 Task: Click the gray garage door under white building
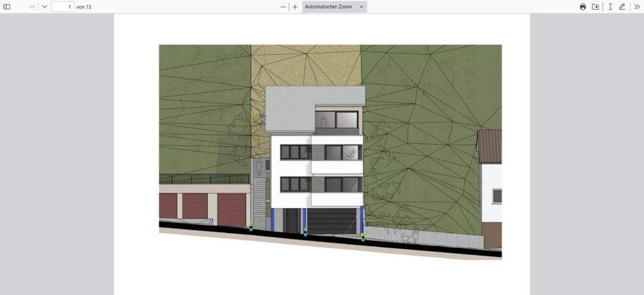pyautogui.click(x=331, y=221)
